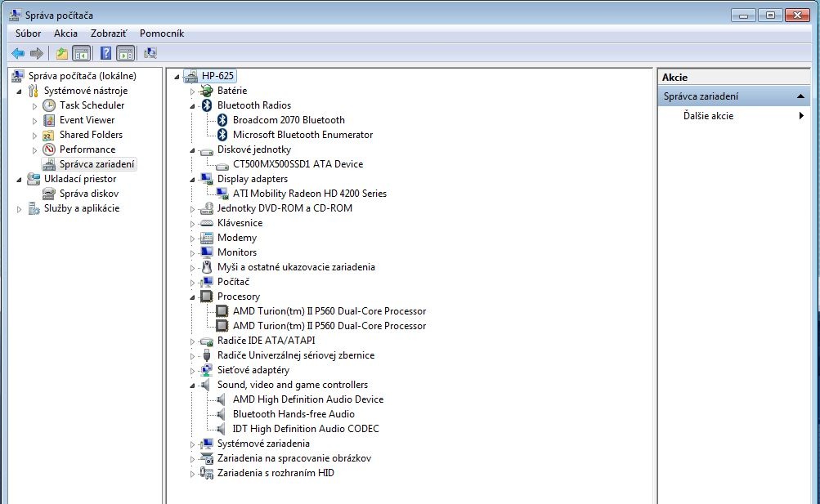820x504 pixels.
Task: Open the Akcia menu
Action: tap(65, 33)
